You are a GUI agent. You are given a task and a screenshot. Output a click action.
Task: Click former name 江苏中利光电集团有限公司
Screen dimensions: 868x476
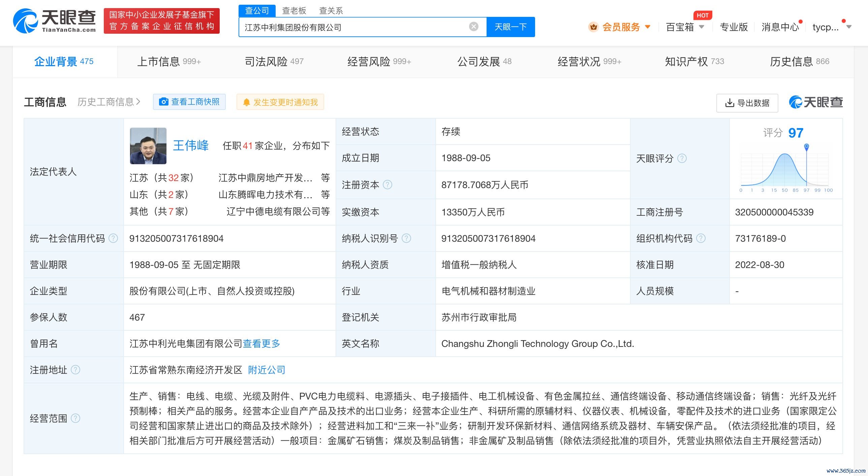tap(186, 344)
